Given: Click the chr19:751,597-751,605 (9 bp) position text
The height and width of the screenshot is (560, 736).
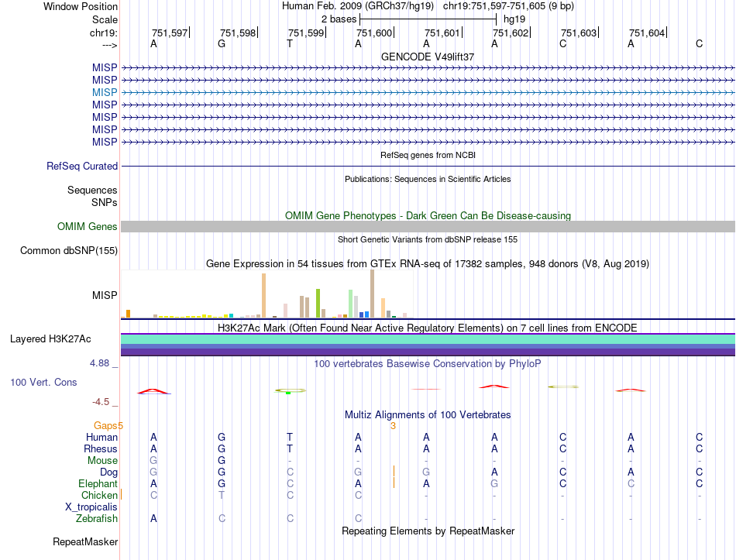Looking at the screenshot, I should pyautogui.click(x=508, y=6).
